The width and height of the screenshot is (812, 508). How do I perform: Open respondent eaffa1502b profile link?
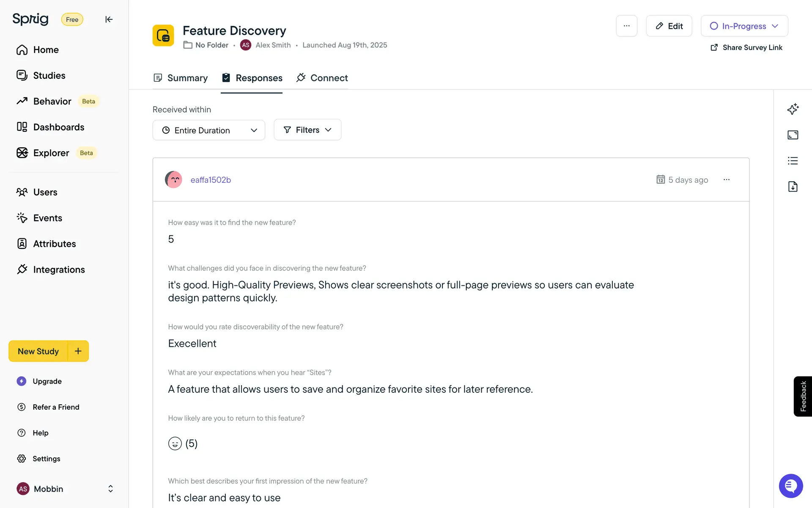211,180
